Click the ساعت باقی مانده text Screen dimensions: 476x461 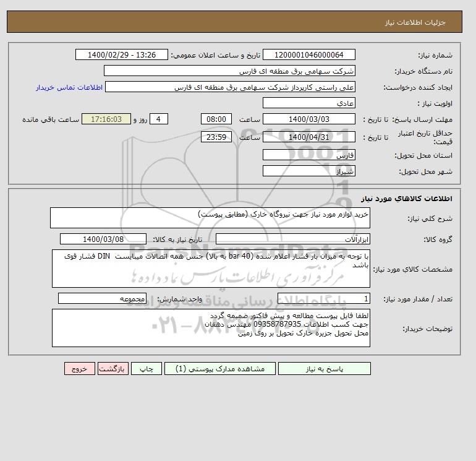tap(51, 119)
